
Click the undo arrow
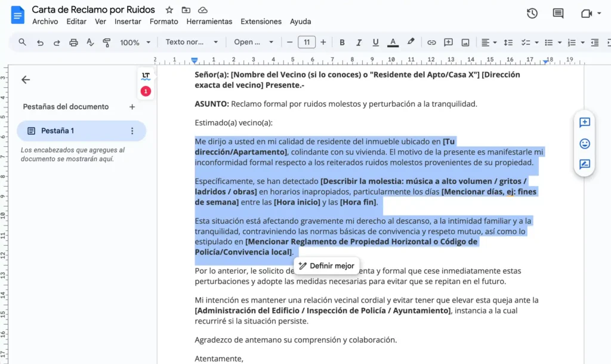tap(40, 42)
